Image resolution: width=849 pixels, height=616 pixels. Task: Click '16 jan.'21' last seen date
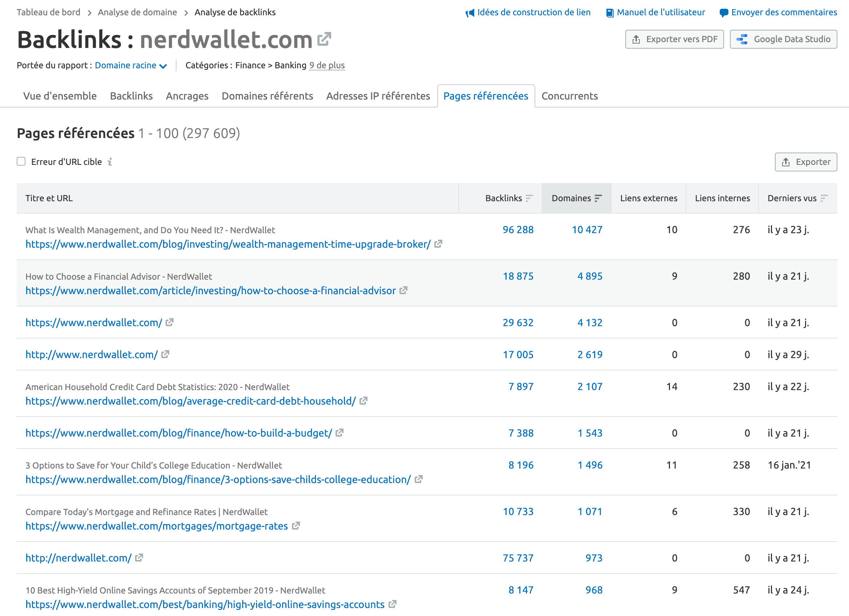coord(789,465)
